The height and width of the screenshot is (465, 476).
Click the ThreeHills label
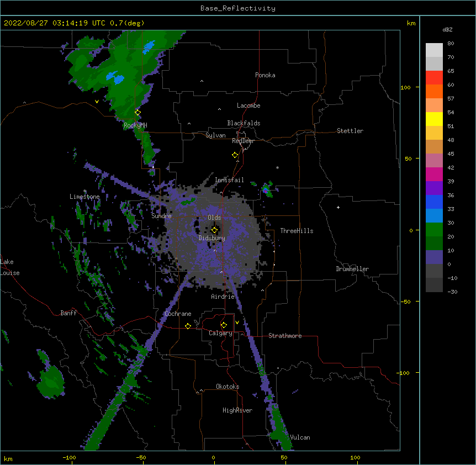tap(297, 231)
